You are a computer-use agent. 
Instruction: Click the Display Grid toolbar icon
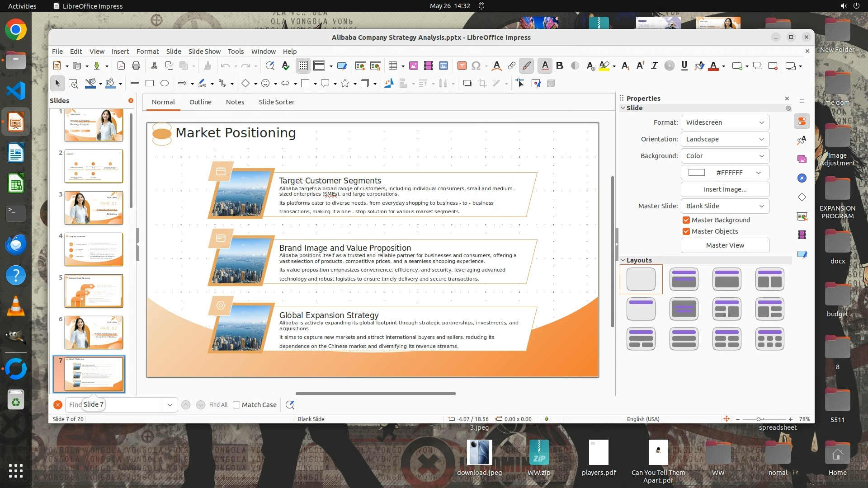[303, 66]
